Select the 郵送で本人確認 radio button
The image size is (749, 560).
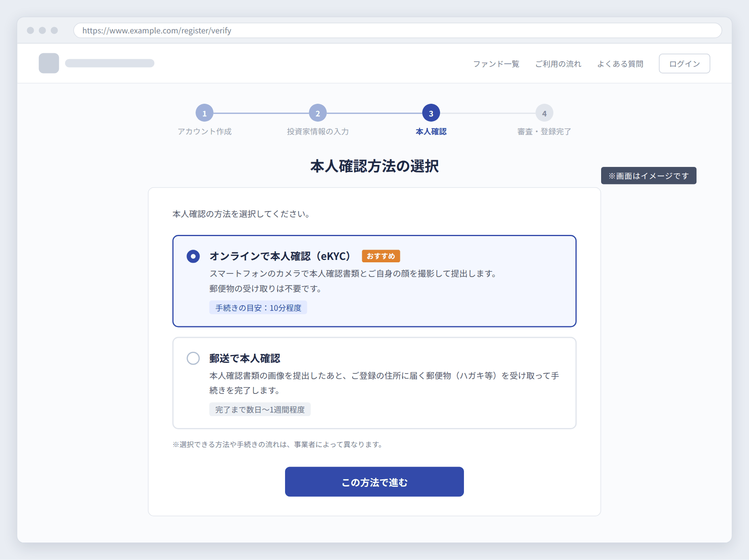(x=193, y=358)
